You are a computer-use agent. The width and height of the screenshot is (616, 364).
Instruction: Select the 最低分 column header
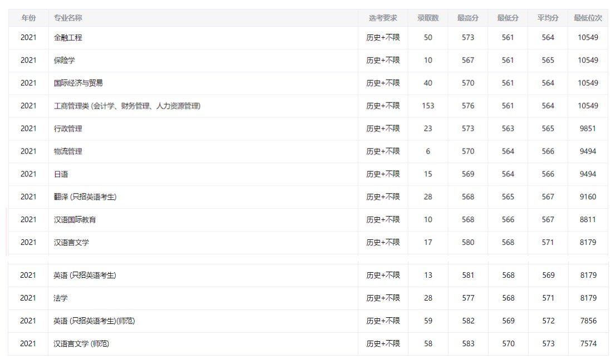pyautogui.click(x=508, y=18)
